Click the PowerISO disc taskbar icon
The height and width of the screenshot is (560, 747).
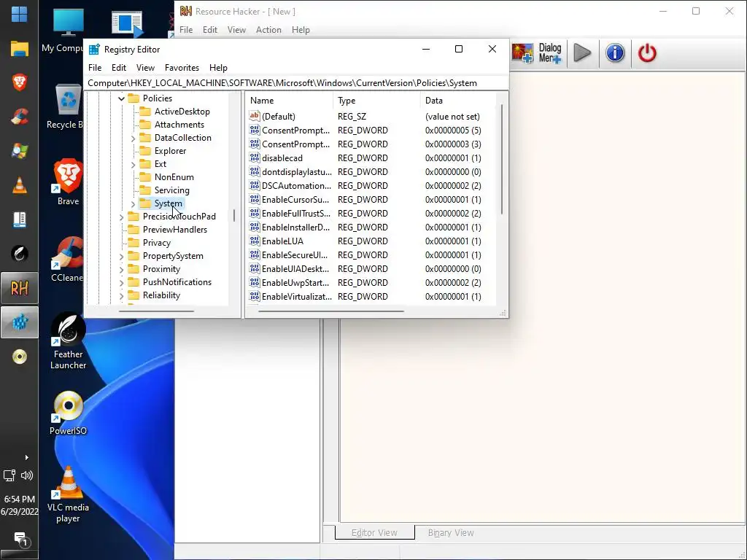point(19,357)
